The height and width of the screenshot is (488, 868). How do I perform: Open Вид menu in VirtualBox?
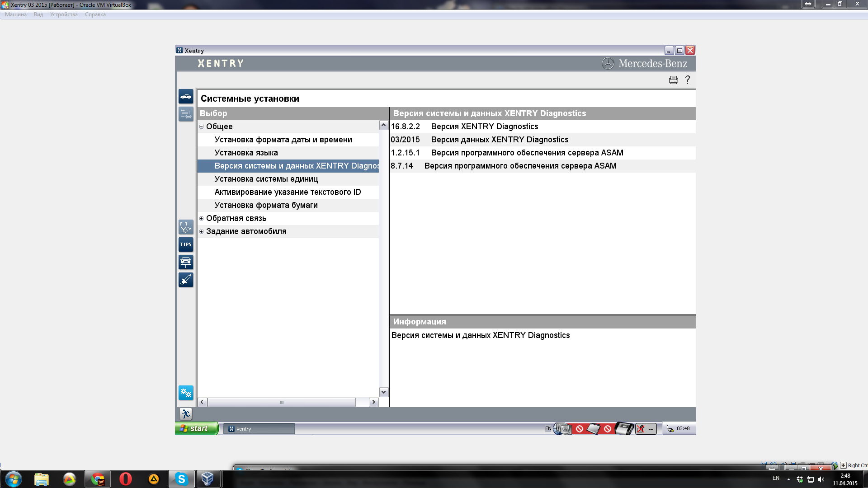[38, 14]
